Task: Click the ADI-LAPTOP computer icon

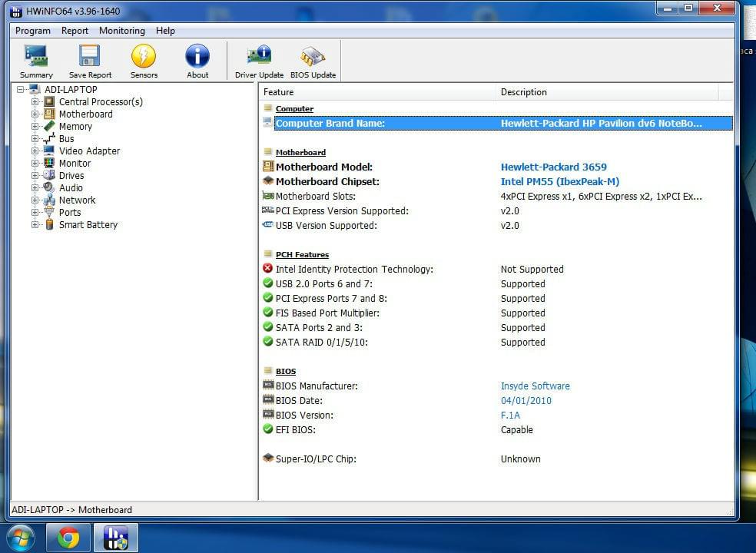Action: click(35, 89)
